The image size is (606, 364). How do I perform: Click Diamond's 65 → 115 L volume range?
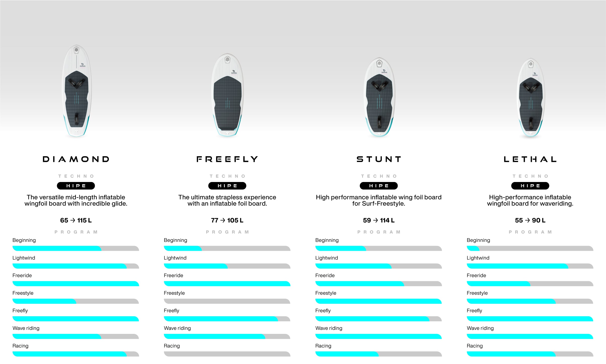76,220
